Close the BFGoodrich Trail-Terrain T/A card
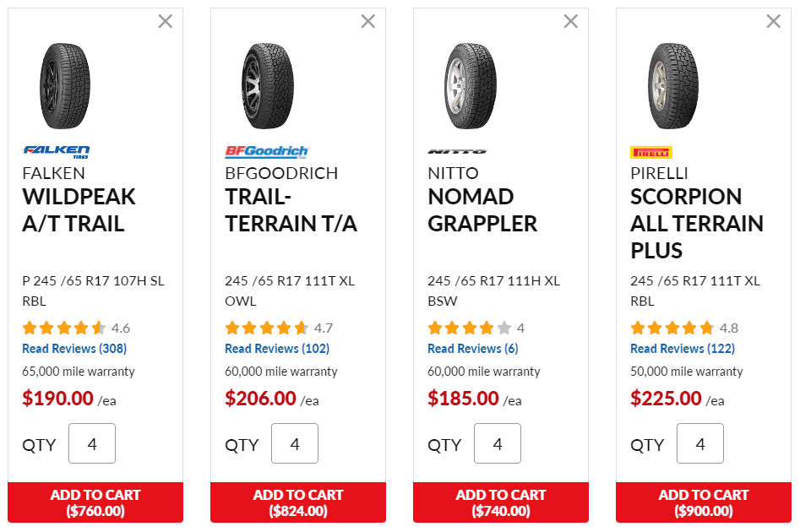 click(368, 21)
